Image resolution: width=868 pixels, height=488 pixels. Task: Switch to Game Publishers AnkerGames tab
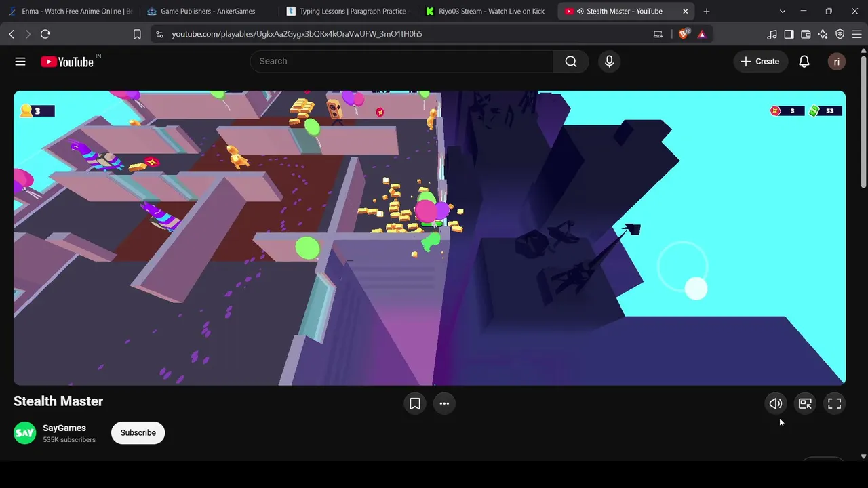(208, 12)
